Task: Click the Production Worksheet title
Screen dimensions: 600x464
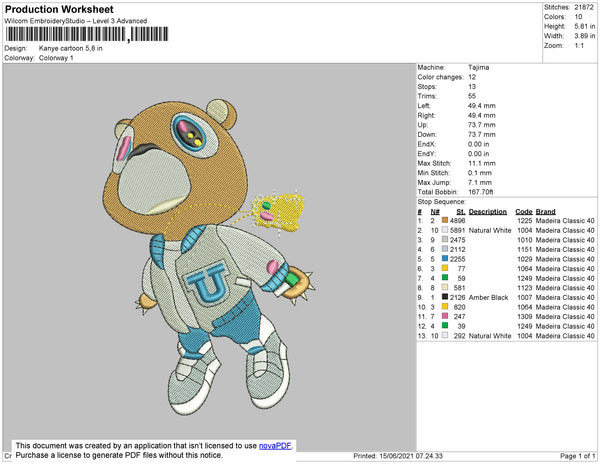Action: point(59,10)
